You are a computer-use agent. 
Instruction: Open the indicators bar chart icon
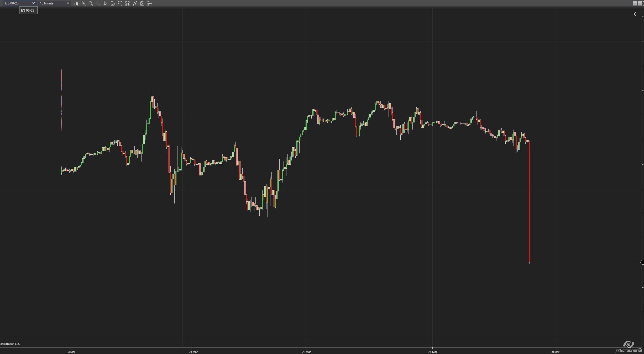(x=127, y=3)
